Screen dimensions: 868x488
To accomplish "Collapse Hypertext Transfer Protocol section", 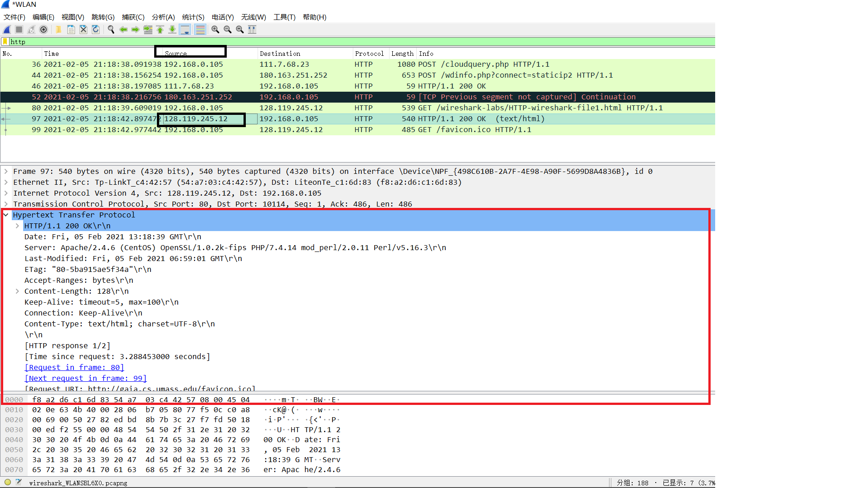I will pos(6,215).
